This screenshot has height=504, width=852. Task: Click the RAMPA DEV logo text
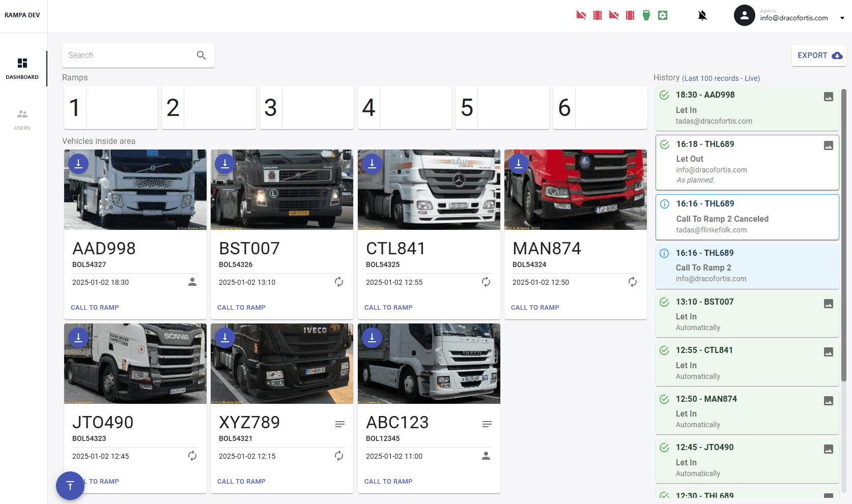[22, 15]
